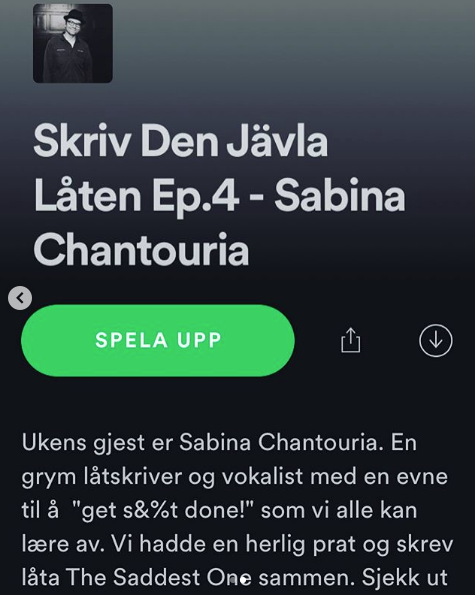Download the episode with the arrow icon
The image size is (475, 595).
tap(436, 340)
